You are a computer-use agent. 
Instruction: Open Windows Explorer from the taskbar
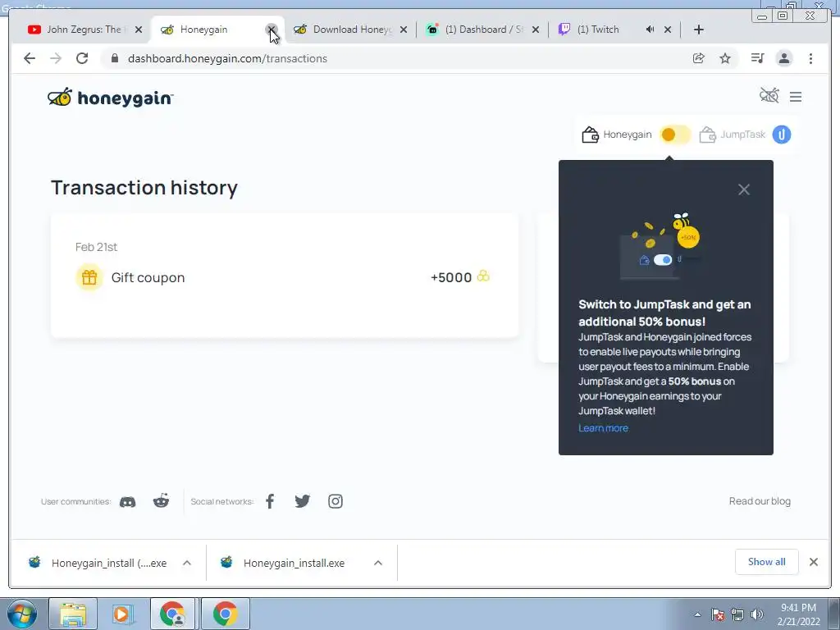73,614
